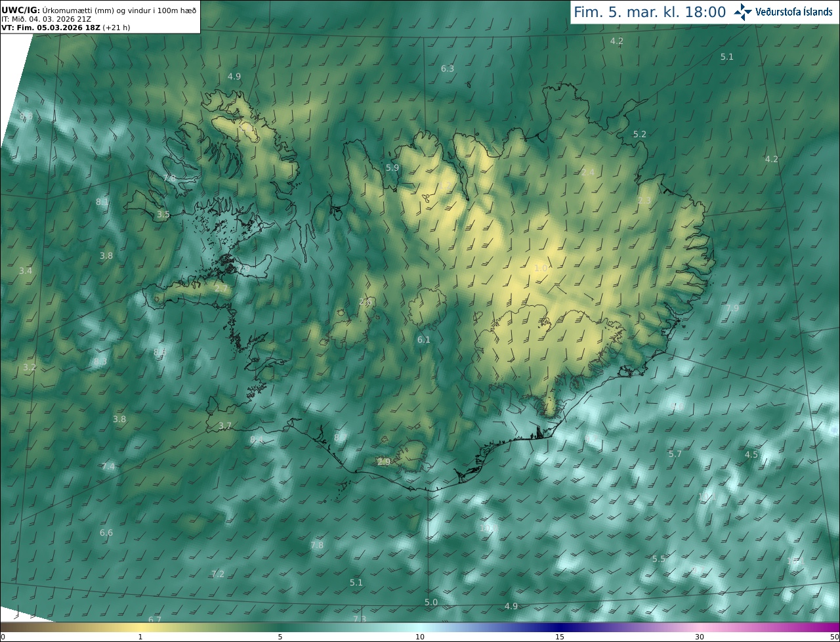Click the 'Veðurstofa Íslands' logo text

click(x=793, y=12)
